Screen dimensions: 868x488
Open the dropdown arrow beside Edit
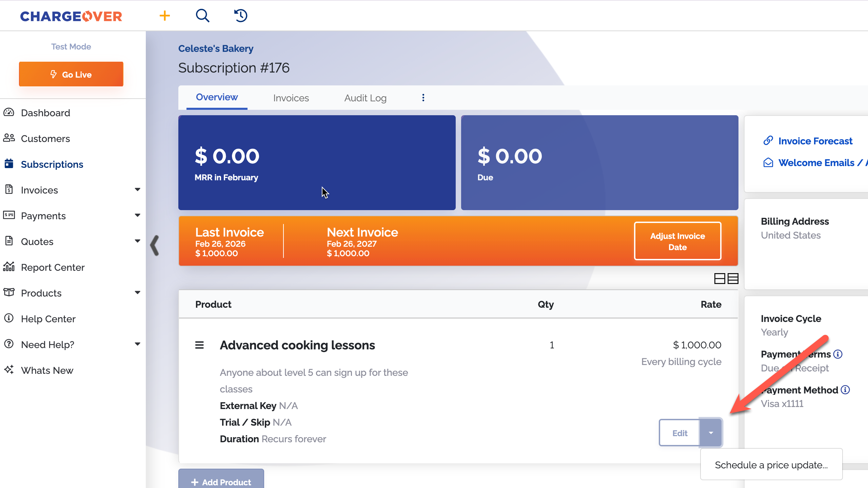click(x=711, y=433)
